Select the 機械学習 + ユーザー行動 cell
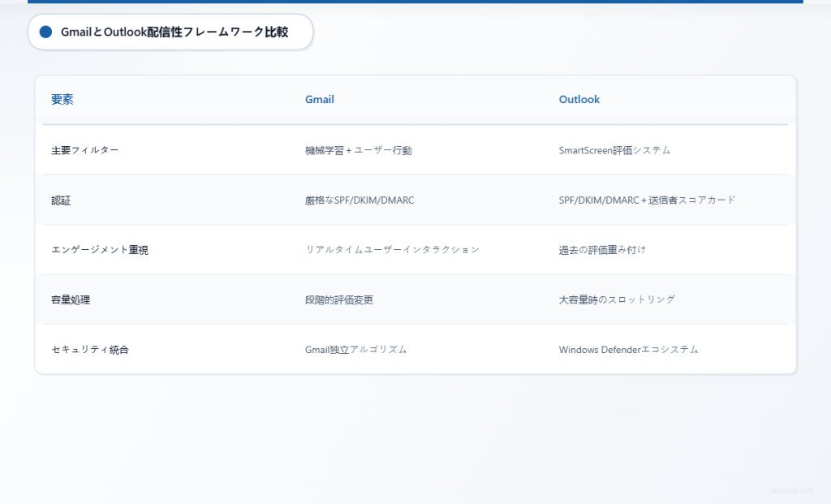Viewport: 831px width, 504px height. [358, 150]
